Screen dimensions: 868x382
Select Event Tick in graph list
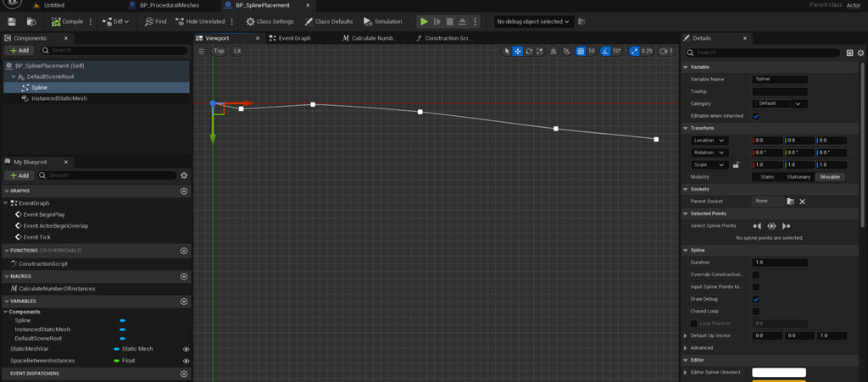[x=36, y=237]
